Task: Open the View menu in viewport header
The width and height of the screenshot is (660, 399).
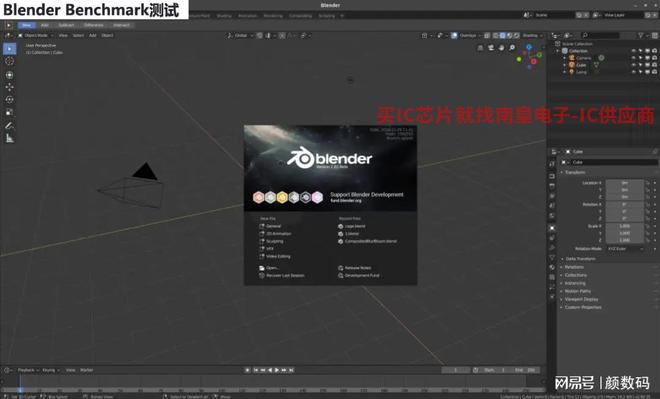Action: [63, 35]
